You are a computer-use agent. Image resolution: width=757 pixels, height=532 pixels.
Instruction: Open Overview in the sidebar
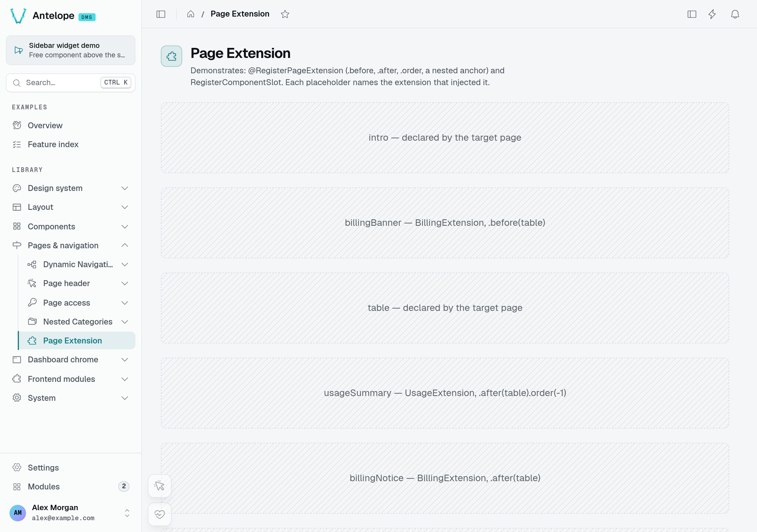(71, 125)
